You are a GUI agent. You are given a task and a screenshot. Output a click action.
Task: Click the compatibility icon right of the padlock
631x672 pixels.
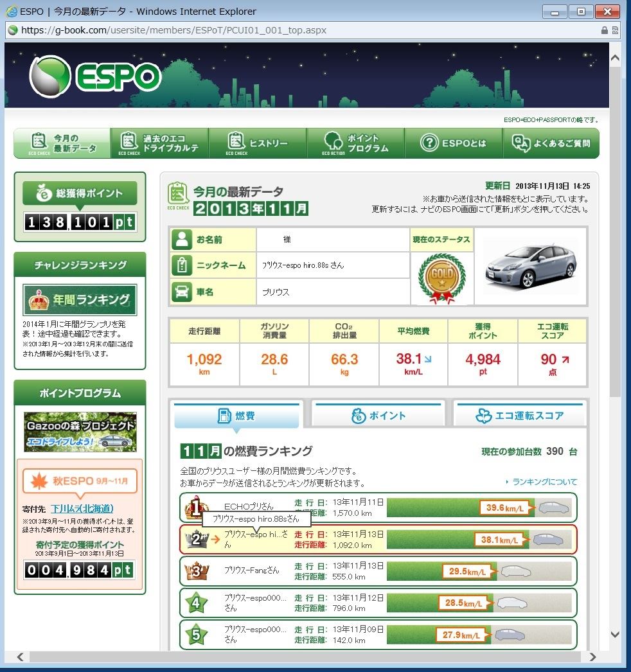click(x=615, y=30)
